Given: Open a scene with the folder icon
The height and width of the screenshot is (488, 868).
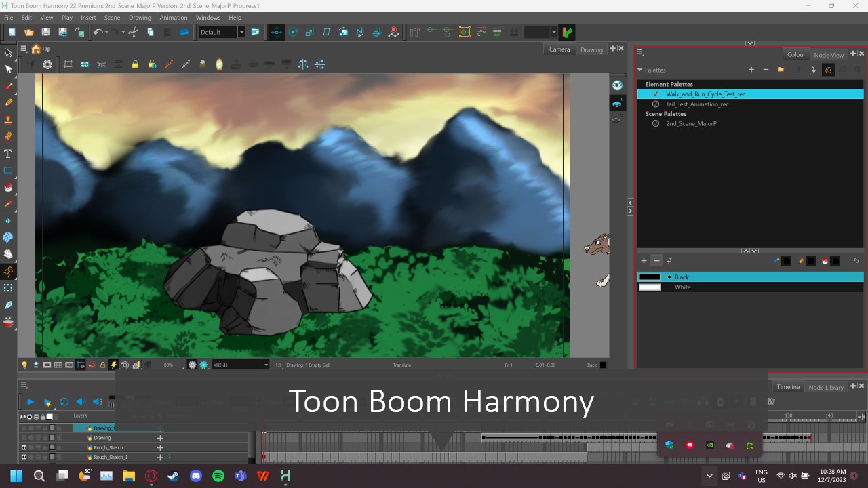Looking at the screenshot, I should (x=28, y=32).
